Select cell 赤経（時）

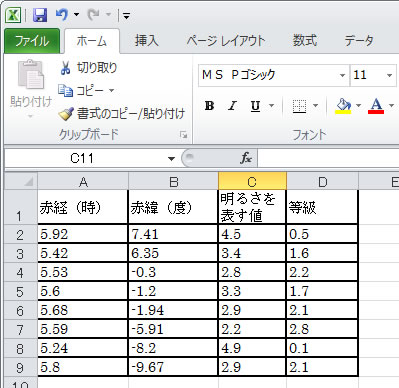click(x=83, y=207)
